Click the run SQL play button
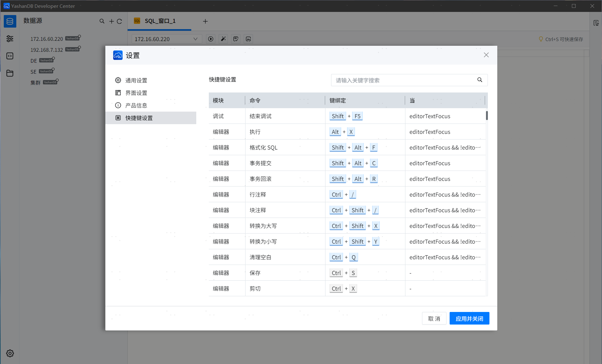Viewport: 602px width, 364px height. pos(211,39)
